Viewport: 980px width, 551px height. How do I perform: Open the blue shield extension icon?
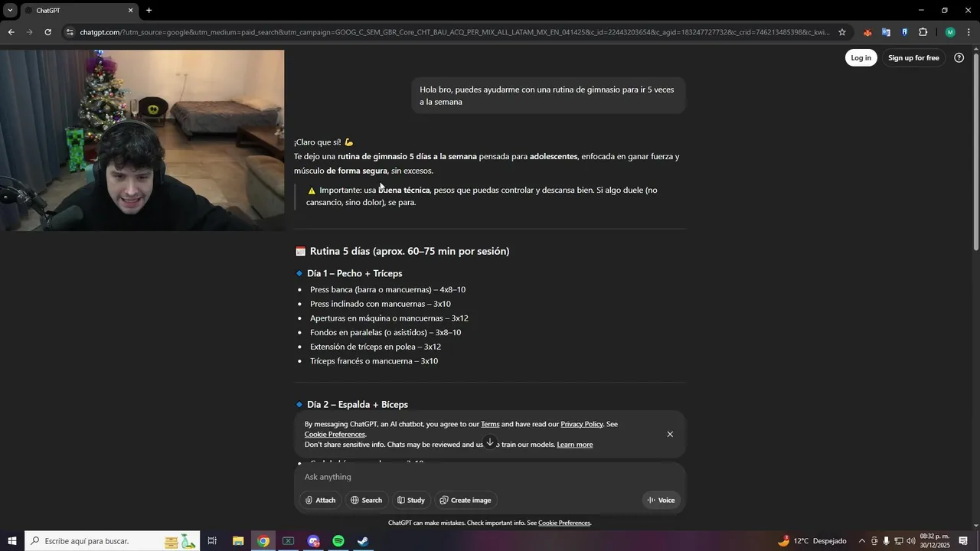[904, 32]
